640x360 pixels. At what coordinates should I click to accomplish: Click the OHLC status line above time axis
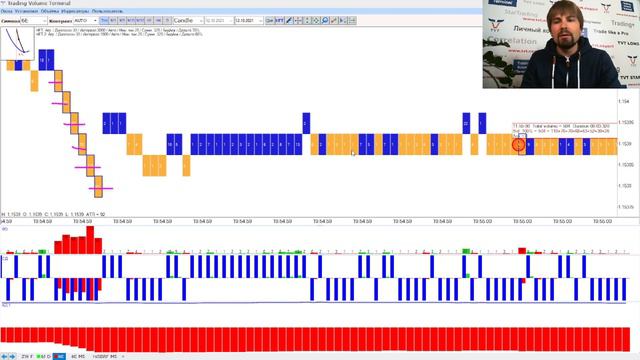point(53,214)
